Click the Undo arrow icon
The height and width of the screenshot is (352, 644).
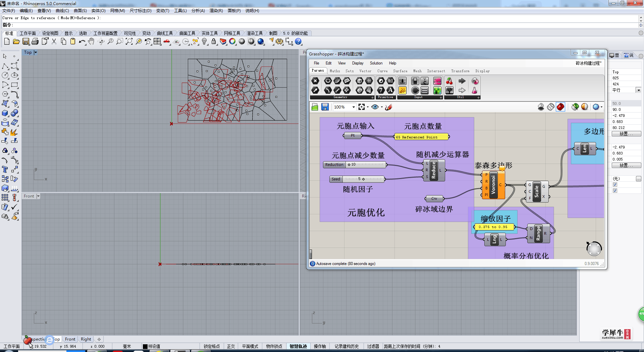(x=82, y=42)
